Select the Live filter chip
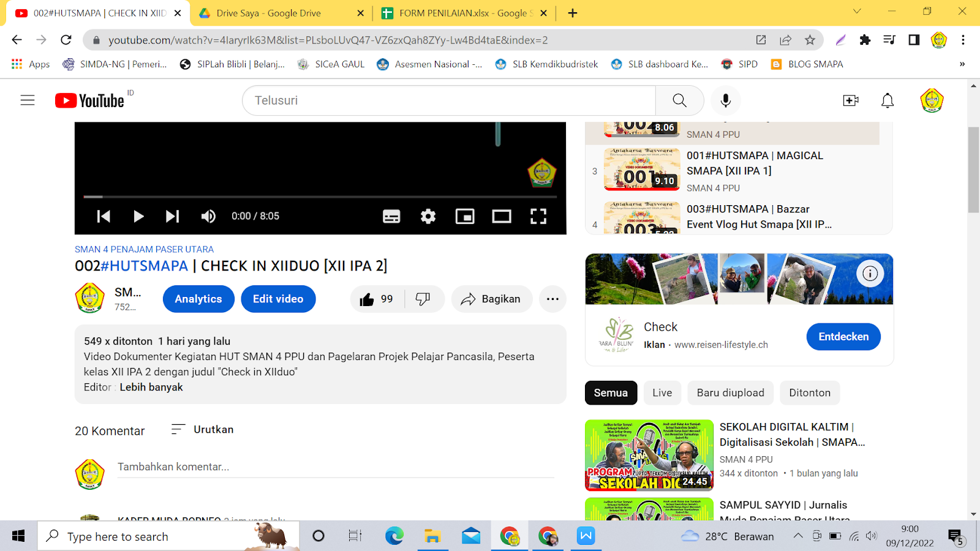This screenshot has width=980, height=551. click(x=662, y=393)
